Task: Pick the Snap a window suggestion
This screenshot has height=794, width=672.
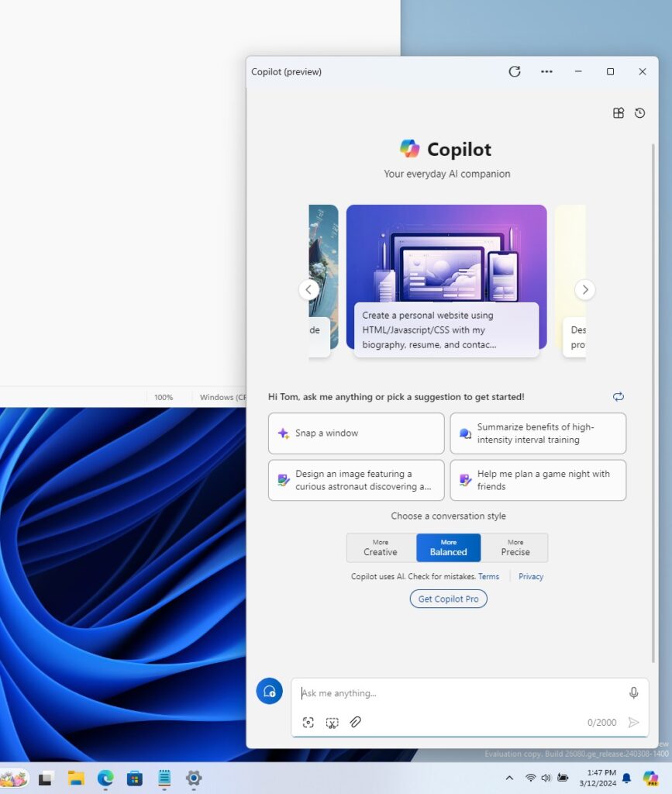Action: [x=356, y=433]
